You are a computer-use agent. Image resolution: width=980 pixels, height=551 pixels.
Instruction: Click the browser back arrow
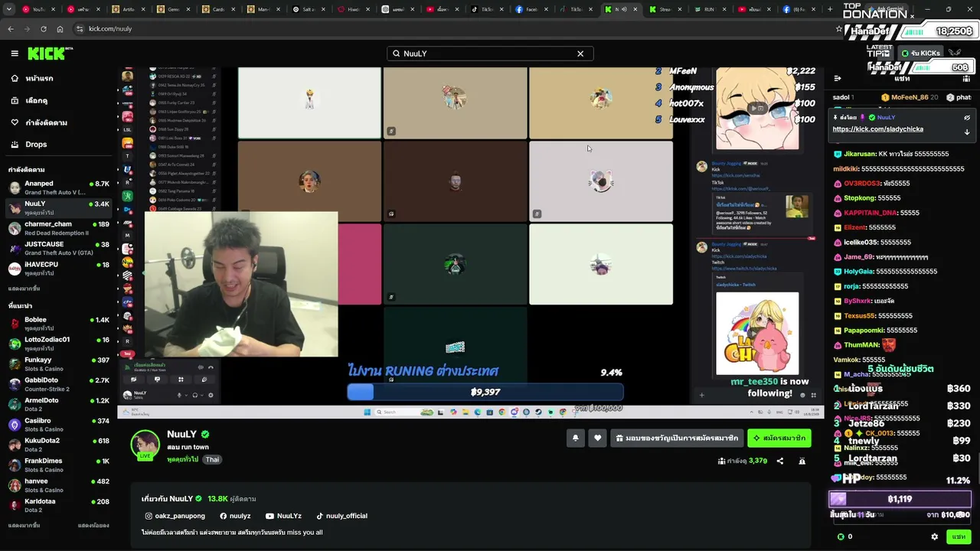(x=11, y=29)
